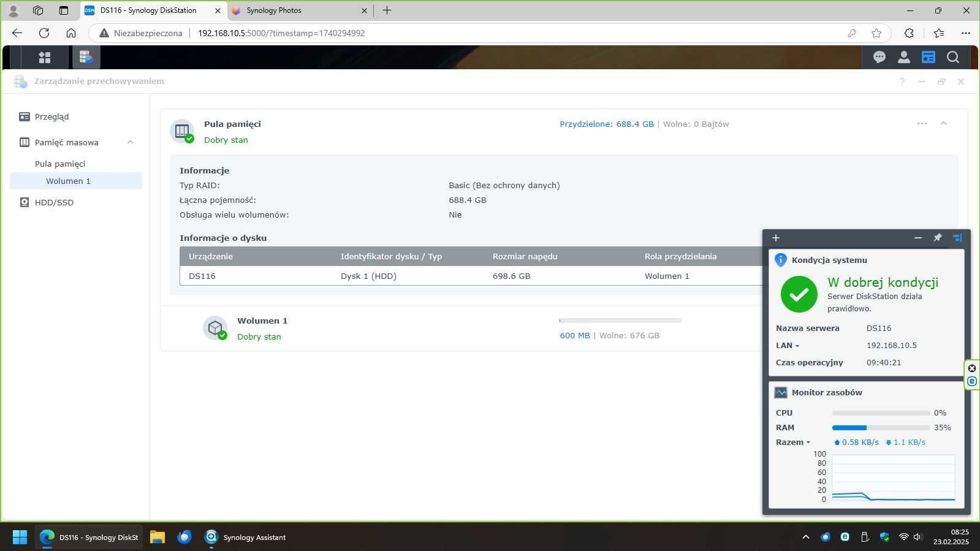The width and height of the screenshot is (980, 551).
Task: Click the widget panel dock icon
Action: click(x=957, y=238)
